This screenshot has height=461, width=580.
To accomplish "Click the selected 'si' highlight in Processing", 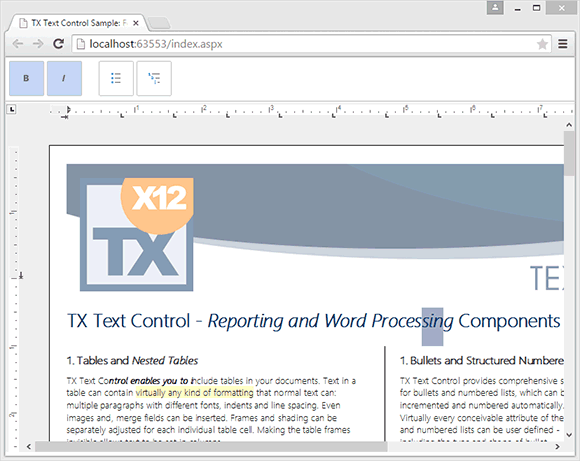I will tap(432, 326).
